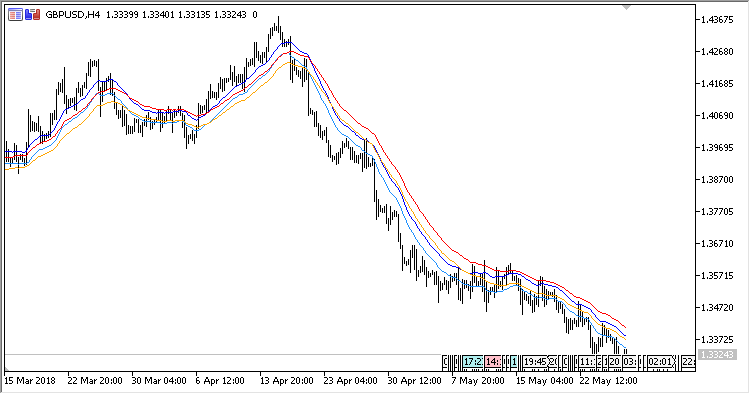Click the 15 May 04:00 time label
This screenshot has height=394, width=750.
click(544, 381)
